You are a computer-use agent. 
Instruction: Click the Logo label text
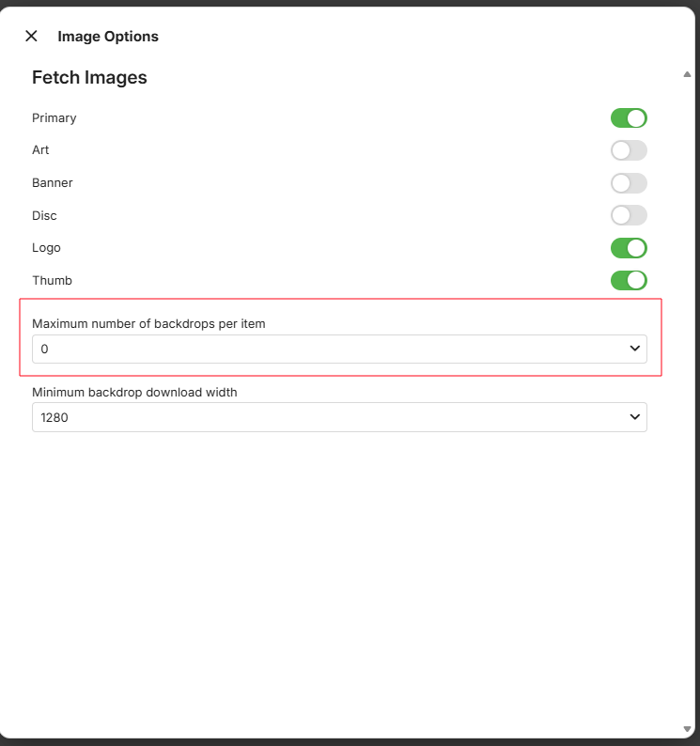pos(46,248)
